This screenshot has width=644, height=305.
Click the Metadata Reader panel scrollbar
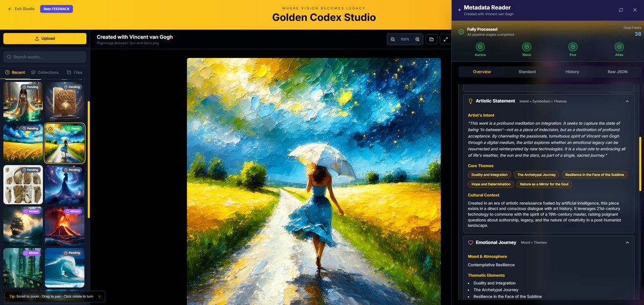pyautogui.click(x=640, y=163)
